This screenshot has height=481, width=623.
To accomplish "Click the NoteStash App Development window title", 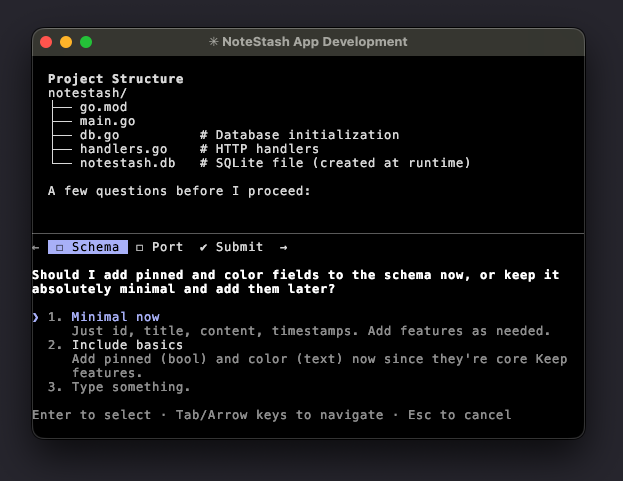I will pyautogui.click(x=315, y=42).
